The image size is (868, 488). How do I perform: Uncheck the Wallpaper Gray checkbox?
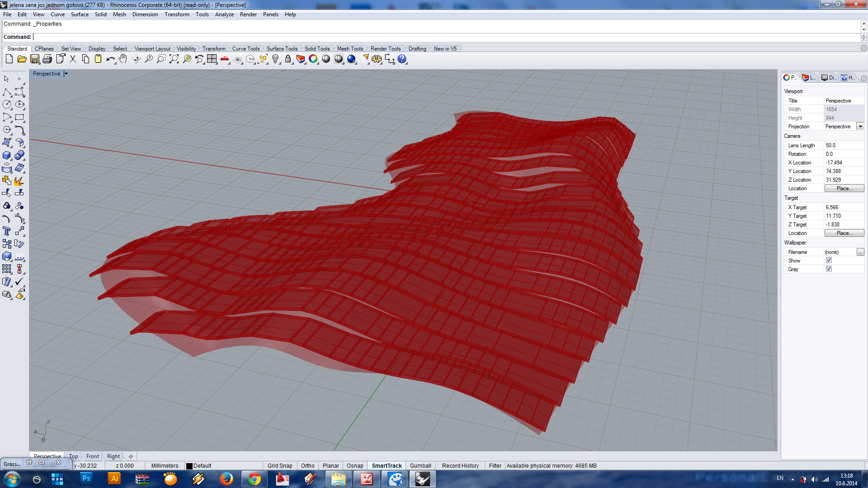coord(829,269)
